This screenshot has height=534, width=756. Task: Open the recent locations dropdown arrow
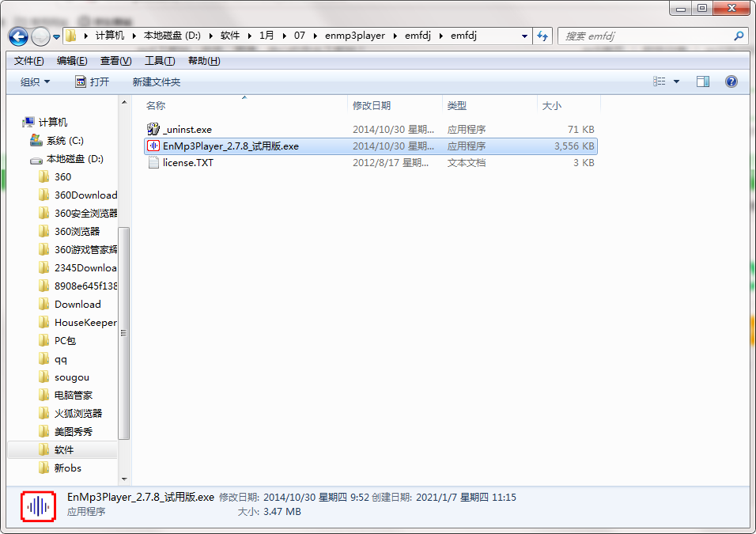pyautogui.click(x=56, y=36)
